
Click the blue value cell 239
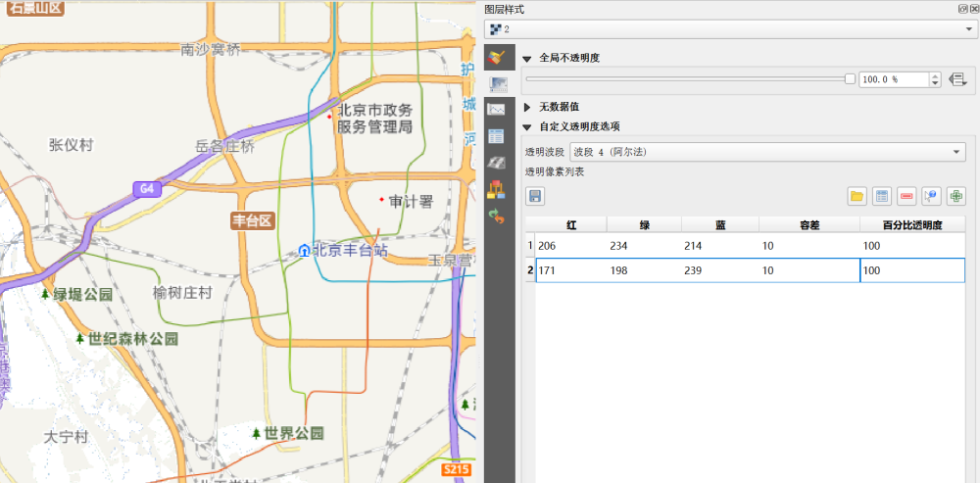(x=720, y=270)
